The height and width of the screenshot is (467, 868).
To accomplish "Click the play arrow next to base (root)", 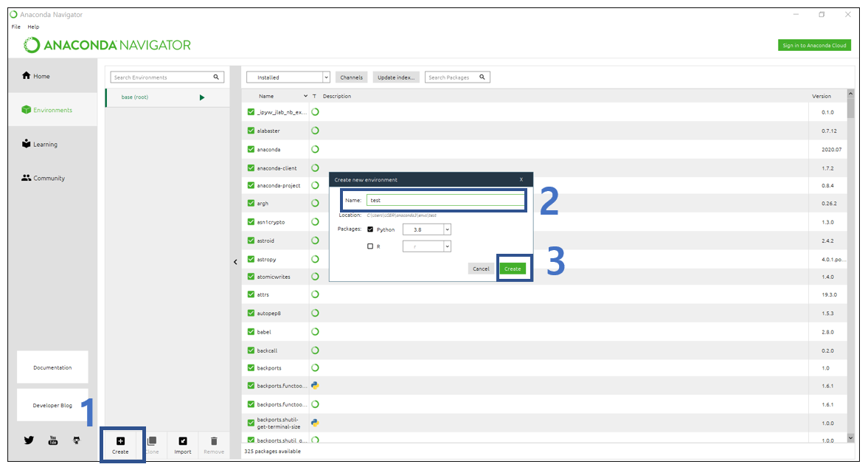I will [x=202, y=97].
